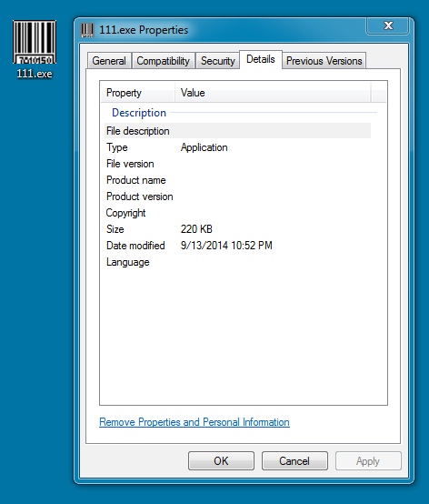Image resolution: width=429 pixels, height=504 pixels.
Task: Click the Property column header
Action: pyautogui.click(x=138, y=93)
